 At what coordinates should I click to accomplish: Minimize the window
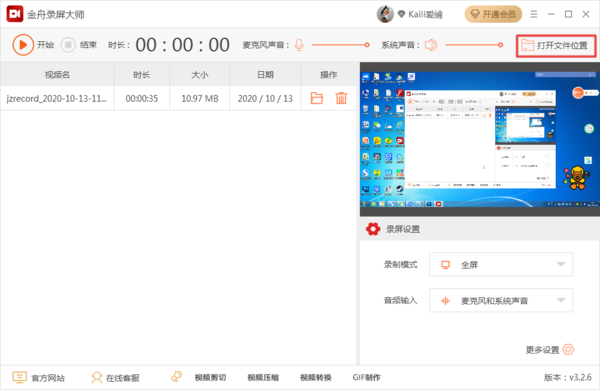pos(551,14)
